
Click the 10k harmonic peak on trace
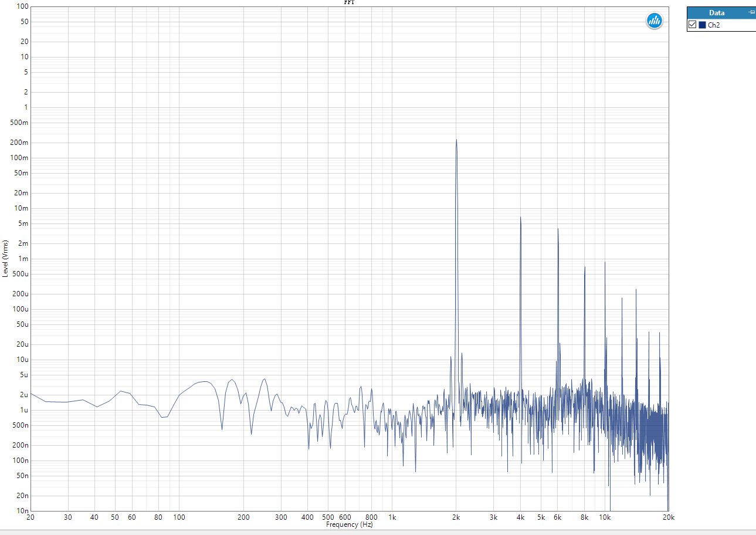pos(605,263)
